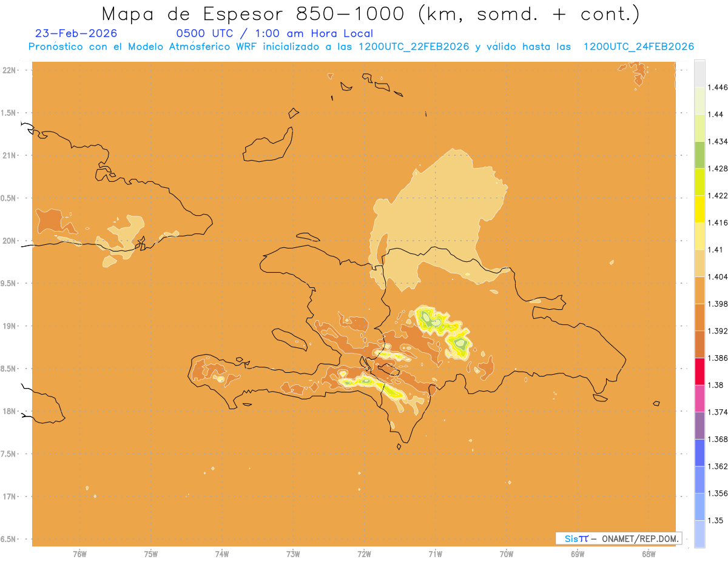This screenshot has height=562, width=728.
Task: Click the legend value "1.416"
Action: [716, 222]
